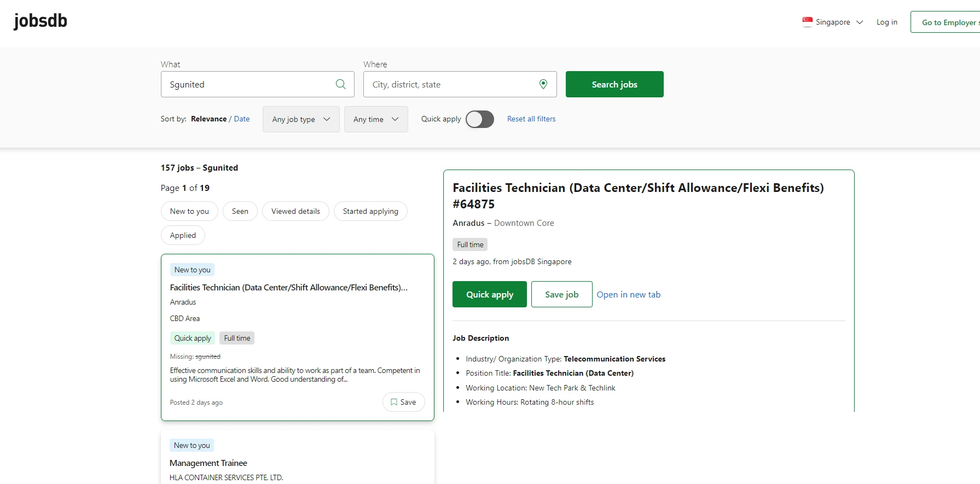Select the Started applying filter chip

(370, 211)
